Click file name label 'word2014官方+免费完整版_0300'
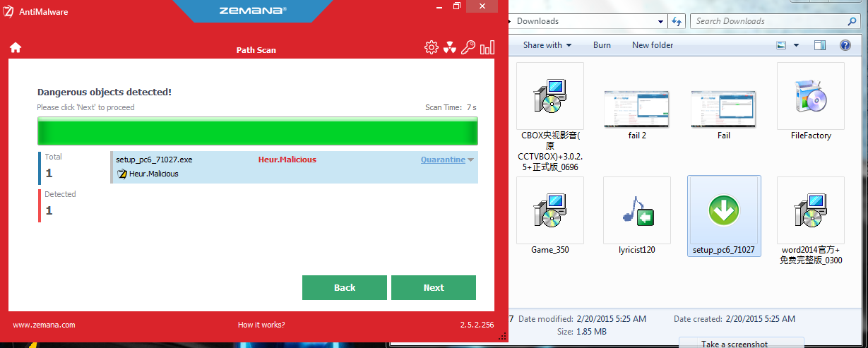The height and width of the screenshot is (348, 868). click(x=811, y=255)
